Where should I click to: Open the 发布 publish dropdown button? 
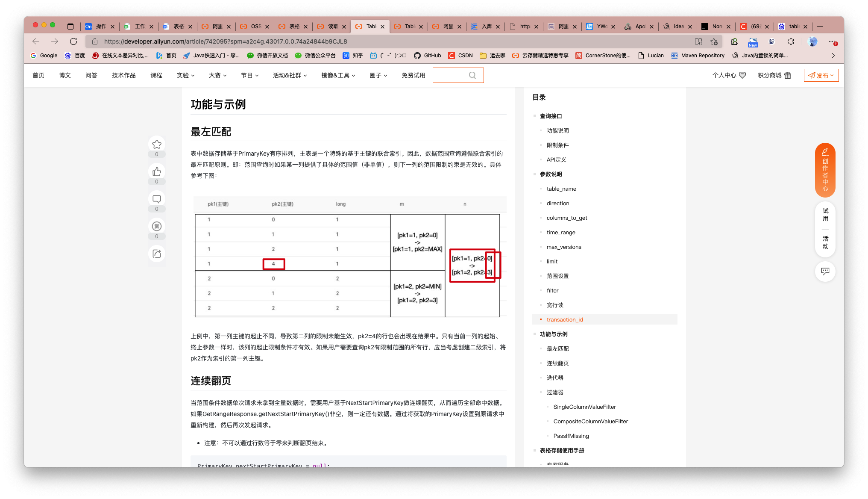coord(821,75)
